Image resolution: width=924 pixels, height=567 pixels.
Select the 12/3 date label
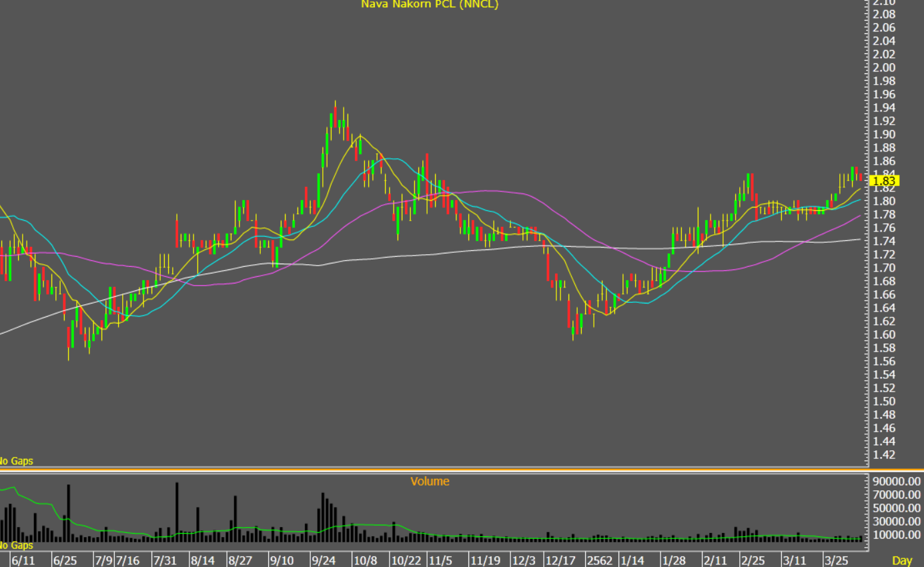(523, 560)
